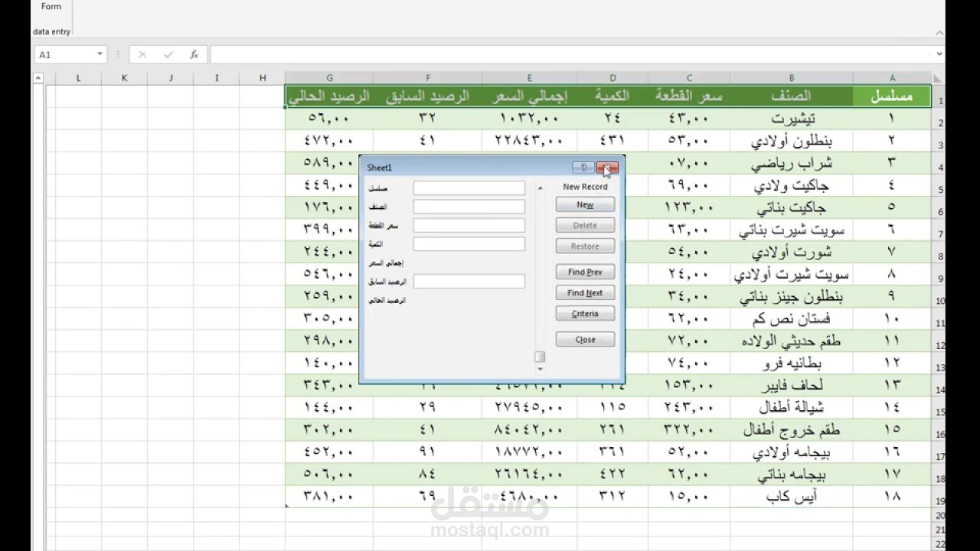The image size is (980, 551).
Task: Click the مسلسل input field in the form
Action: pos(469,187)
